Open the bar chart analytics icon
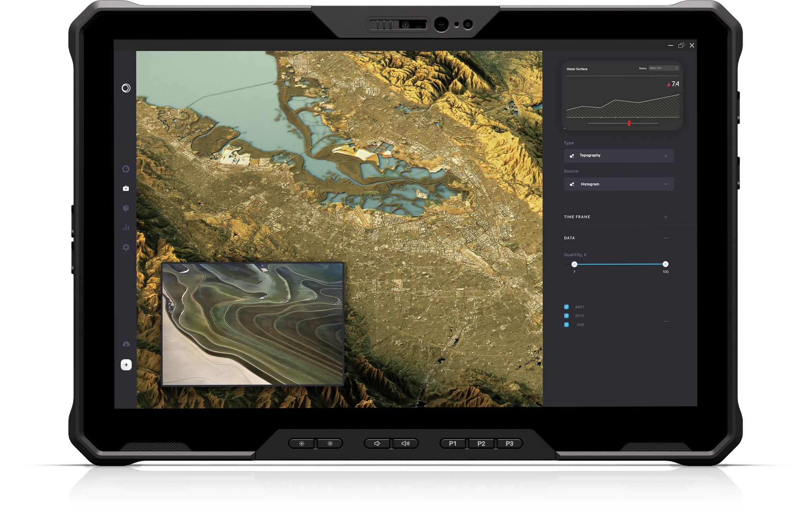This screenshot has height=513, width=812. pyautogui.click(x=126, y=228)
